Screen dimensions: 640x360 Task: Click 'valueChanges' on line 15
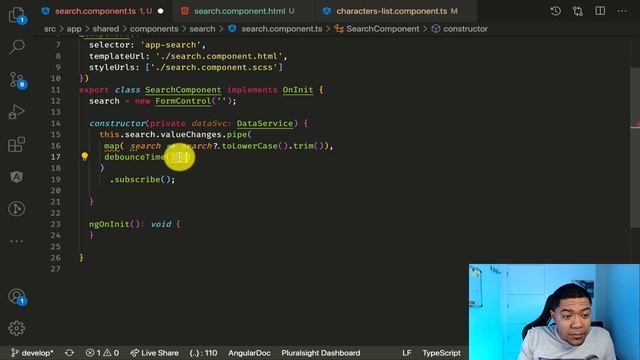point(191,135)
